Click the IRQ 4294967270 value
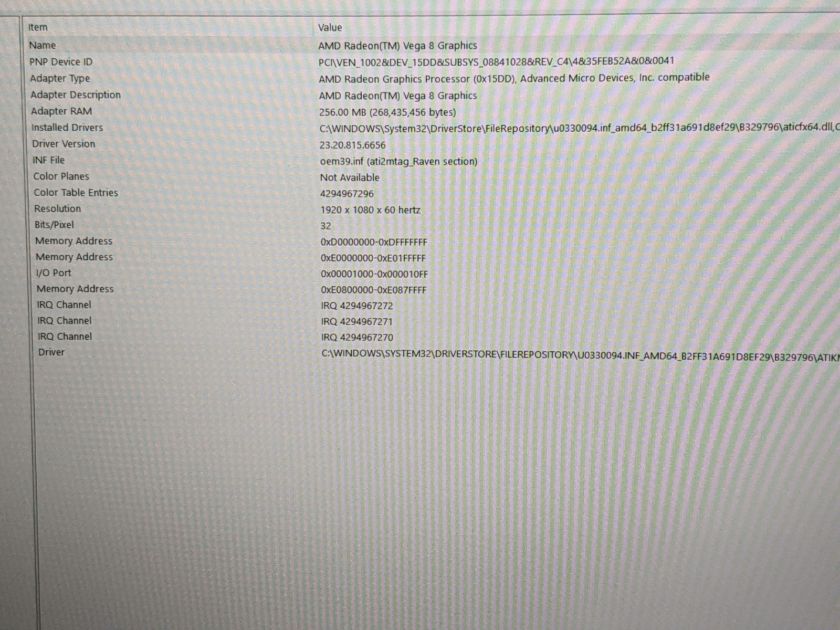Screen dimensions: 840x630 357,338
